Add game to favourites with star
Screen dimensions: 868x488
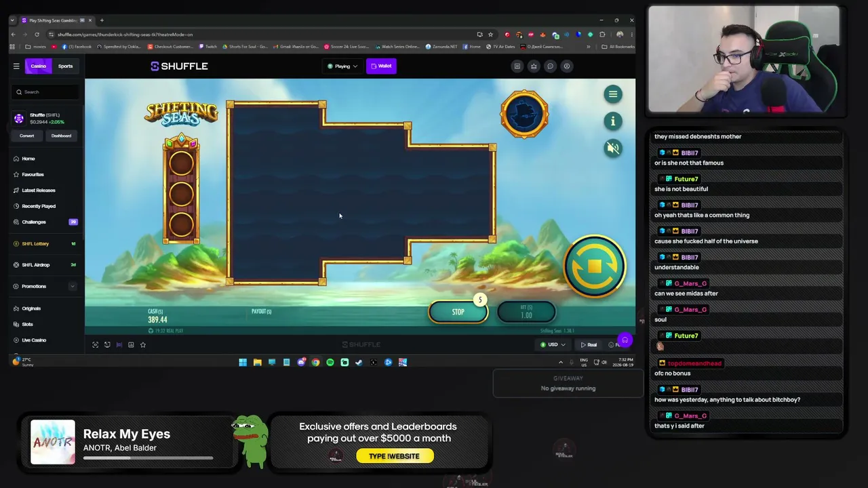pos(143,345)
